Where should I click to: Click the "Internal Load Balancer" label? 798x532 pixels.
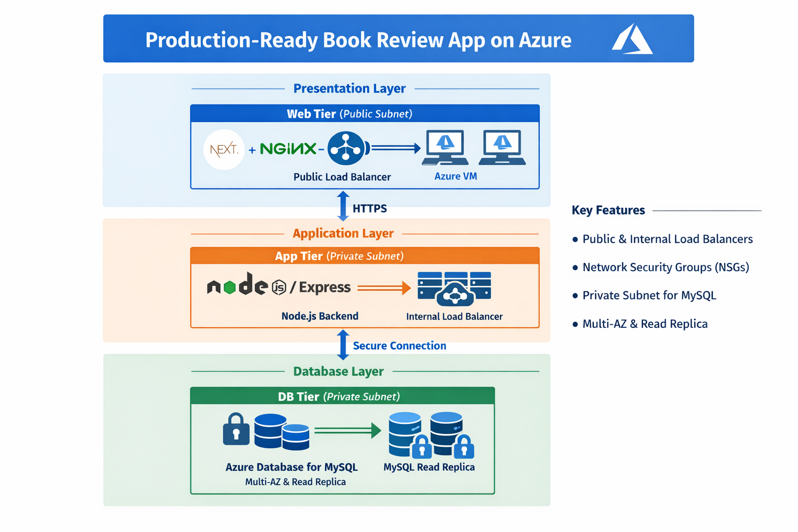455,316
